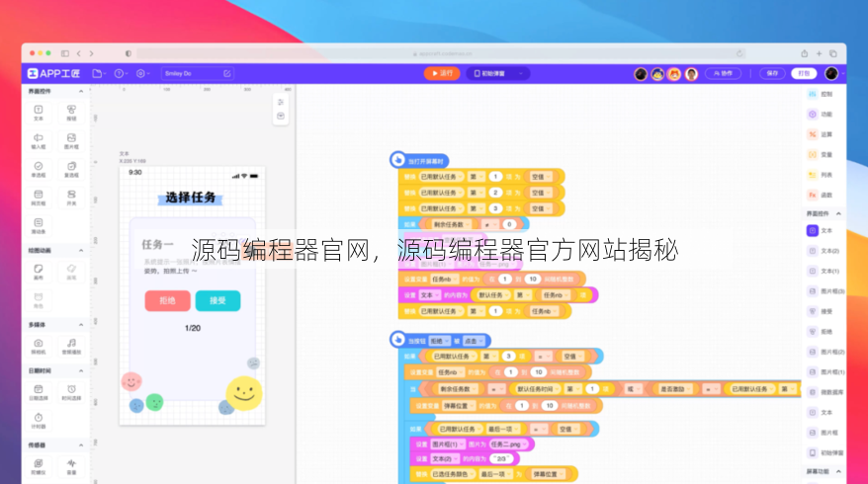Screen dimensions: 868x484
Task: Select the 时间选择 time picker widget
Action: pyautogui.click(x=71, y=392)
